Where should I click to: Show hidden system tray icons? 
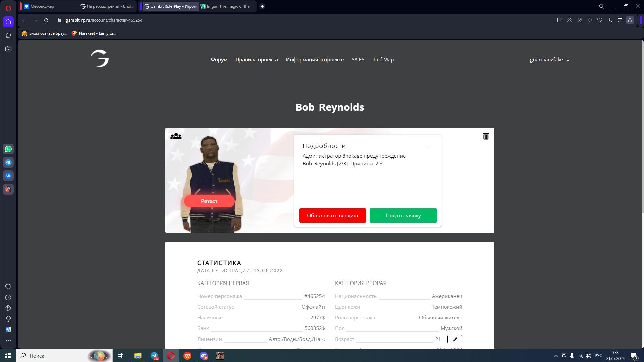[x=556, y=356]
